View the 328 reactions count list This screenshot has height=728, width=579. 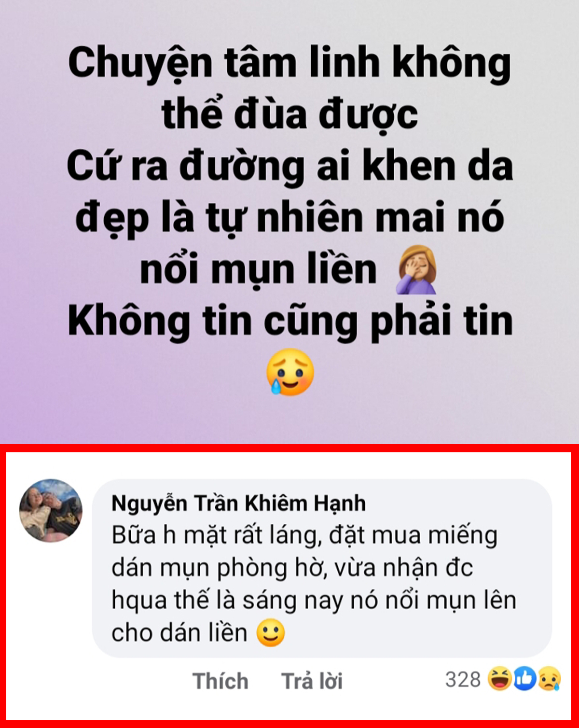pyautogui.click(x=463, y=679)
